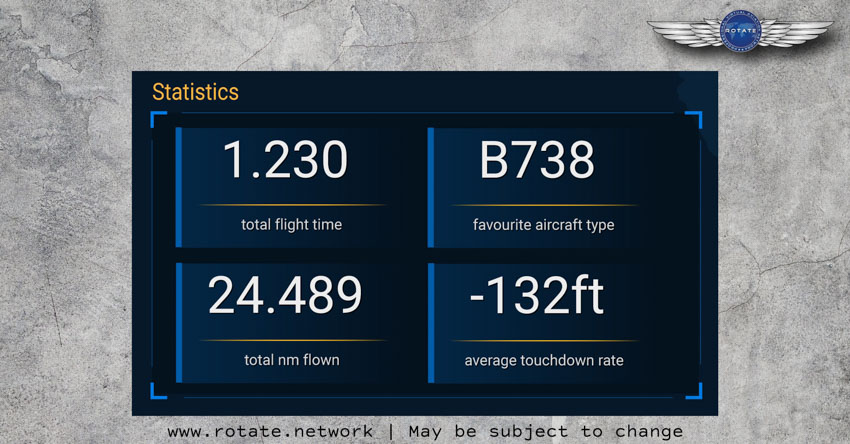Image resolution: width=850 pixels, height=444 pixels.
Task: Click blue accent bar of flight time card
Action: point(178,188)
